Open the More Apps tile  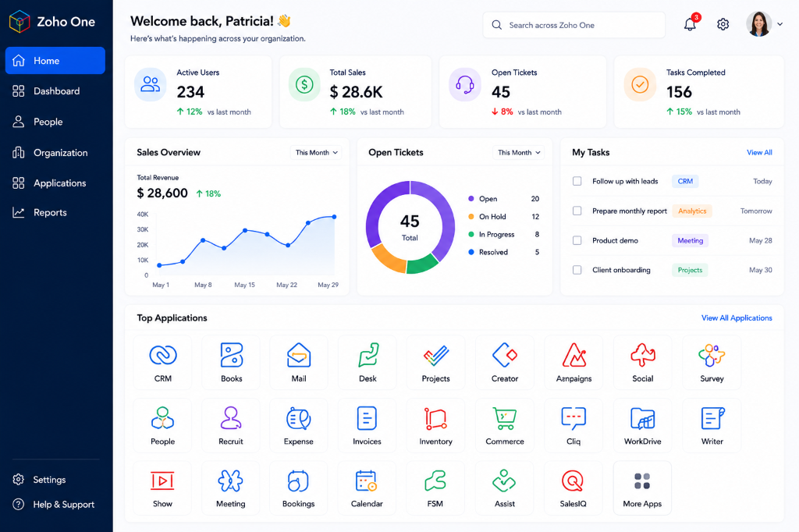[x=643, y=488]
